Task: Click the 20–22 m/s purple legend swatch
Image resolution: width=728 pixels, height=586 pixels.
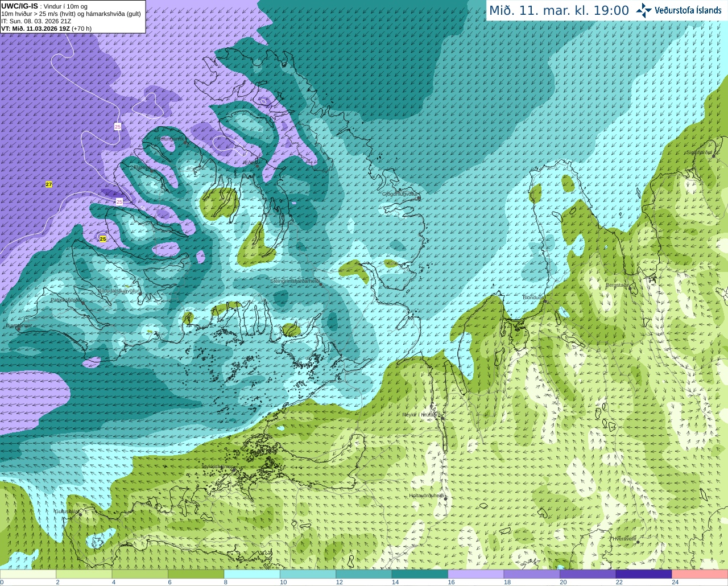Action: (588, 574)
